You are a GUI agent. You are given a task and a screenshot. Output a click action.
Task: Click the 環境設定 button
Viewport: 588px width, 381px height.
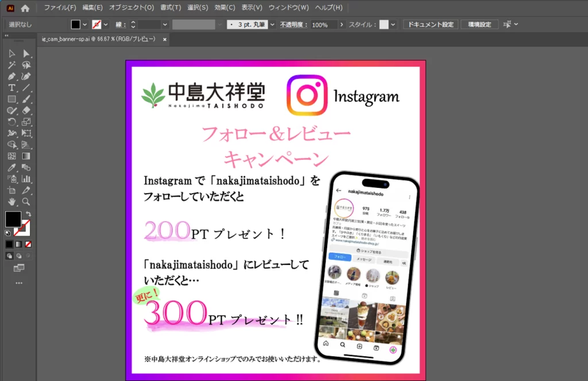tap(479, 25)
